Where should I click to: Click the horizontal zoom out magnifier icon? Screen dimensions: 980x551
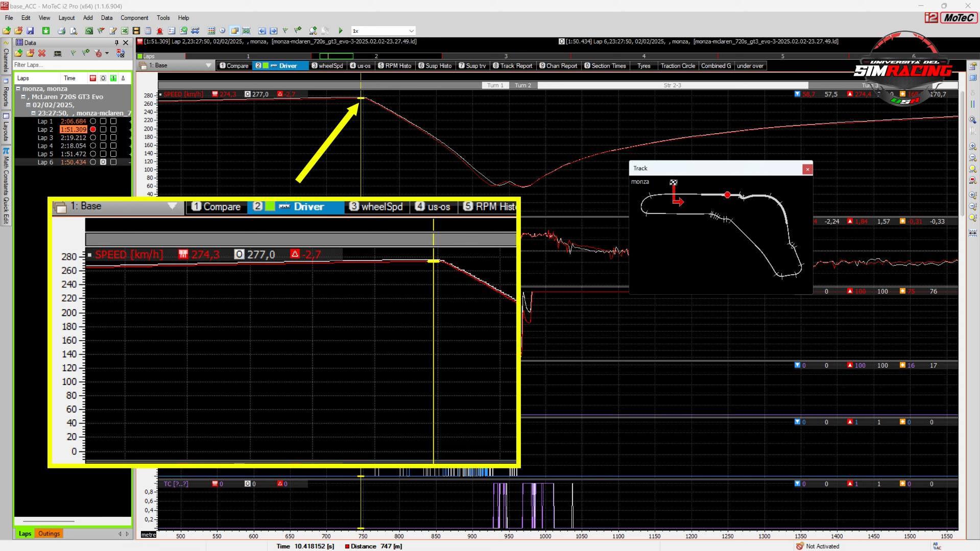click(x=972, y=158)
